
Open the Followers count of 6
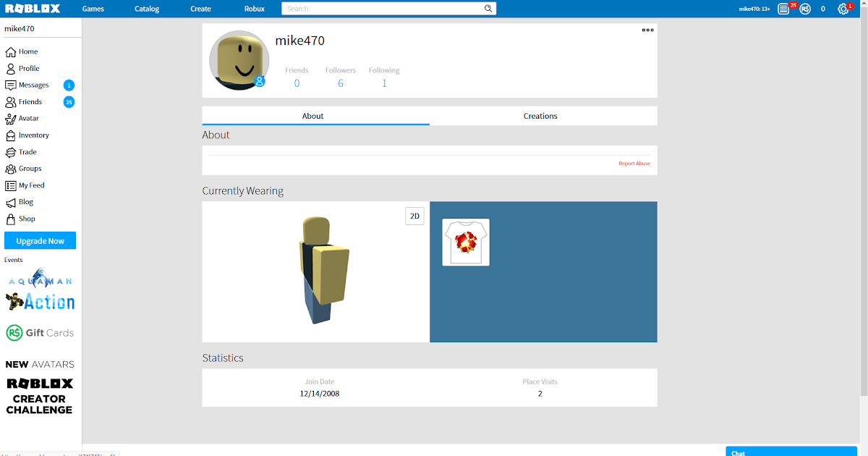(341, 83)
